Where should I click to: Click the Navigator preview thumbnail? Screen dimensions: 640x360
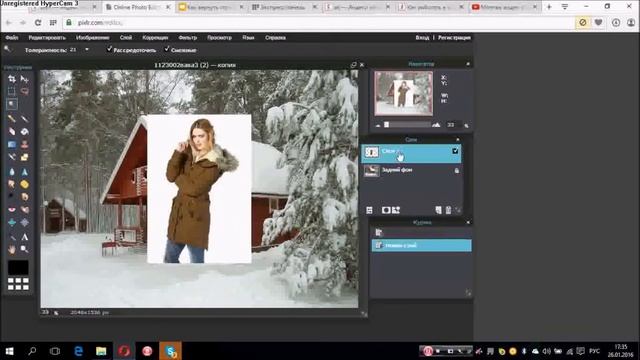point(404,93)
